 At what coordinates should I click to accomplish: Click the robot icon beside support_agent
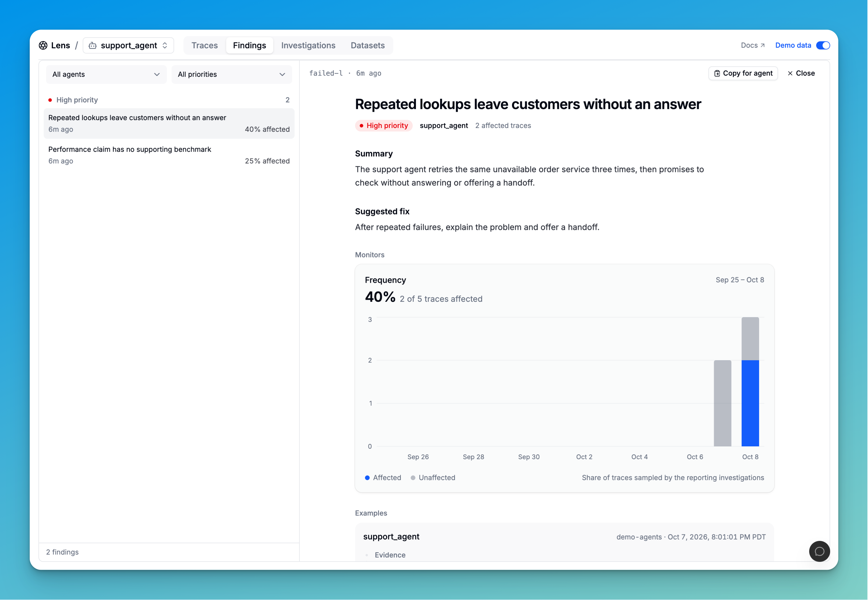[93, 45]
